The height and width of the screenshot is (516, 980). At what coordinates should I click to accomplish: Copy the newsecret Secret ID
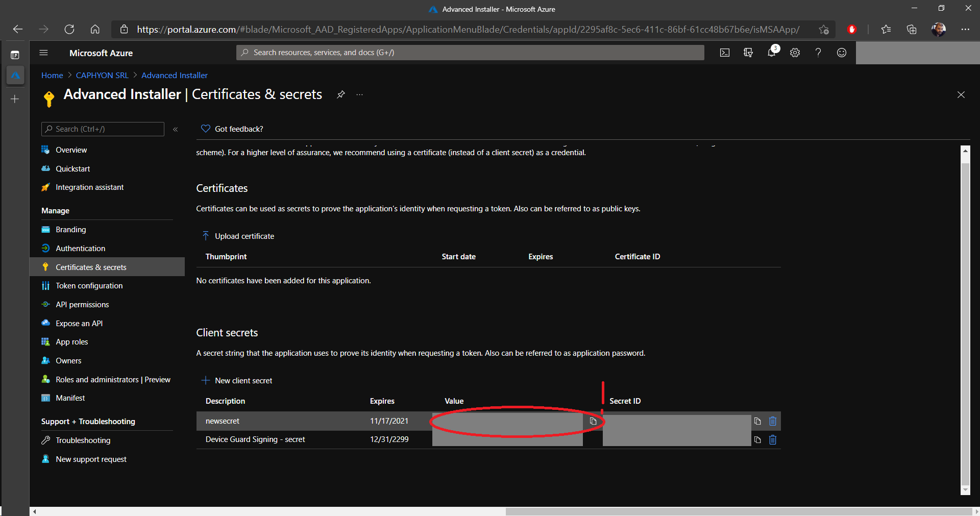pyautogui.click(x=757, y=421)
